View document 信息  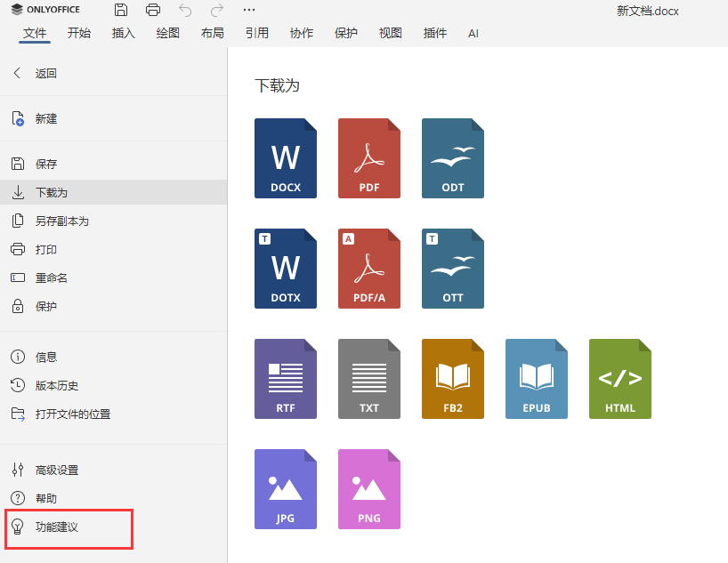point(113,357)
